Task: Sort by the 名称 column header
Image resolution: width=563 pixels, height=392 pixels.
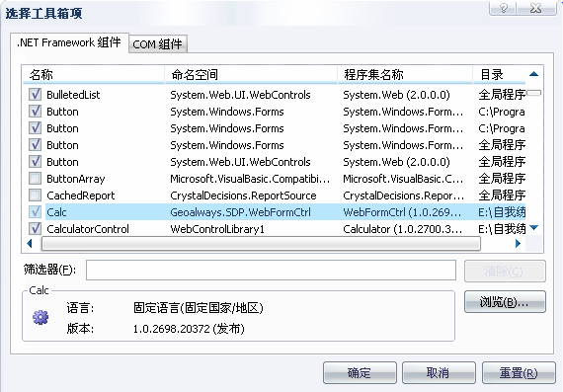Action: pos(94,75)
